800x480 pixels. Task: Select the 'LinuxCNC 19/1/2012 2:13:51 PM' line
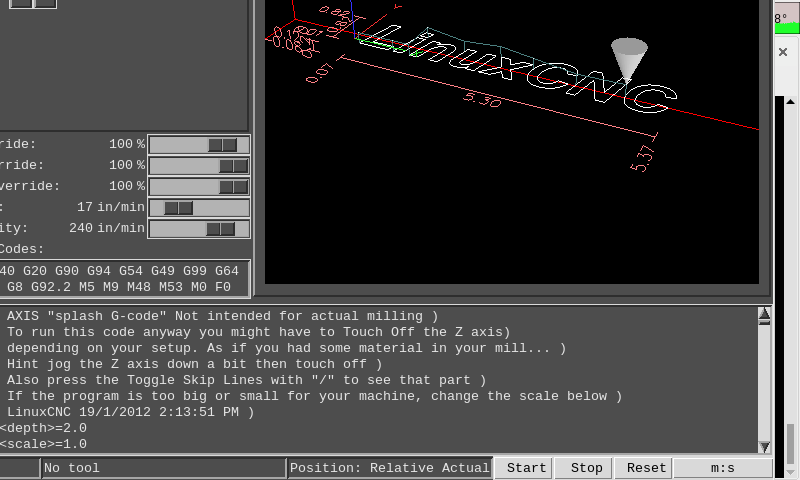131,412
